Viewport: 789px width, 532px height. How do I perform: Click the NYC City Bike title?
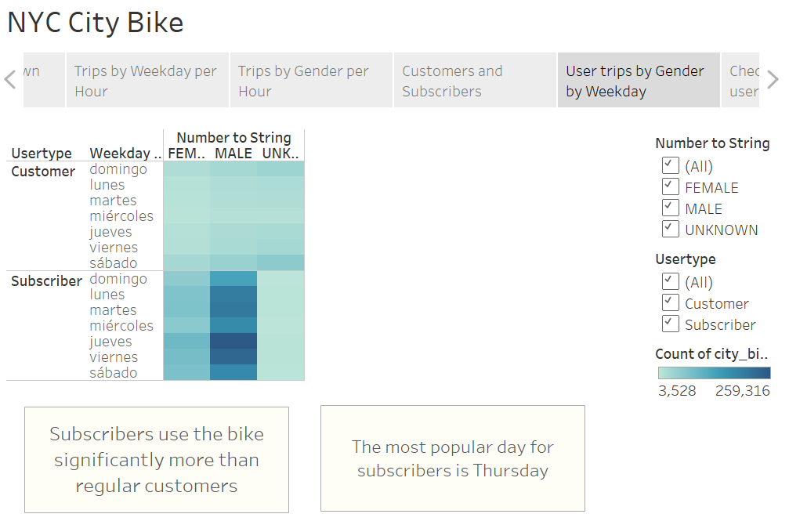[95, 22]
